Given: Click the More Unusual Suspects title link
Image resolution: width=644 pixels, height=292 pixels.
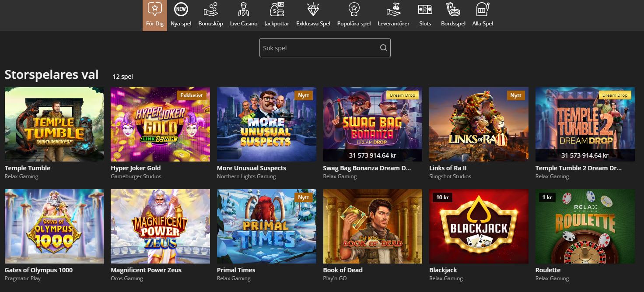Looking at the screenshot, I should point(252,168).
